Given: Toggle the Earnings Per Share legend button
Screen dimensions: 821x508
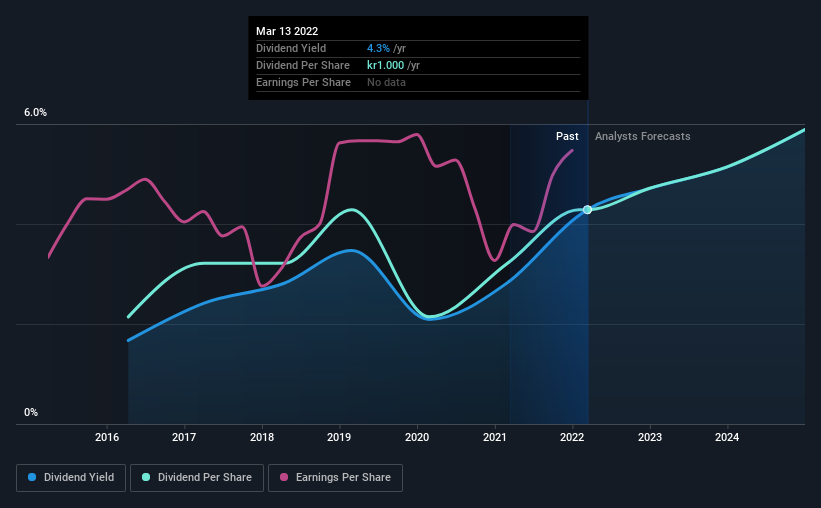Looking at the screenshot, I should pyautogui.click(x=335, y=478).
